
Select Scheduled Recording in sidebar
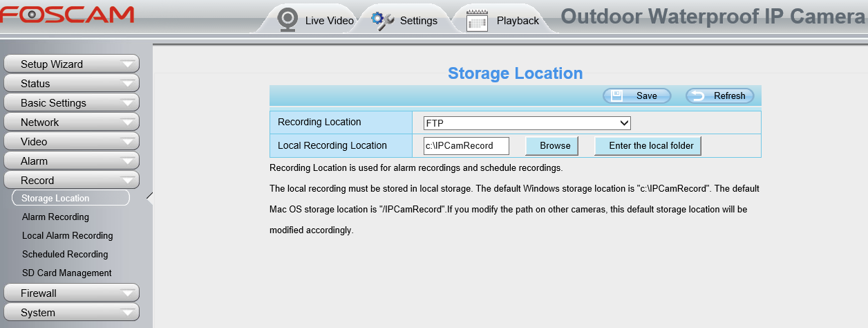pyautogui.click(x=65, y=254)
